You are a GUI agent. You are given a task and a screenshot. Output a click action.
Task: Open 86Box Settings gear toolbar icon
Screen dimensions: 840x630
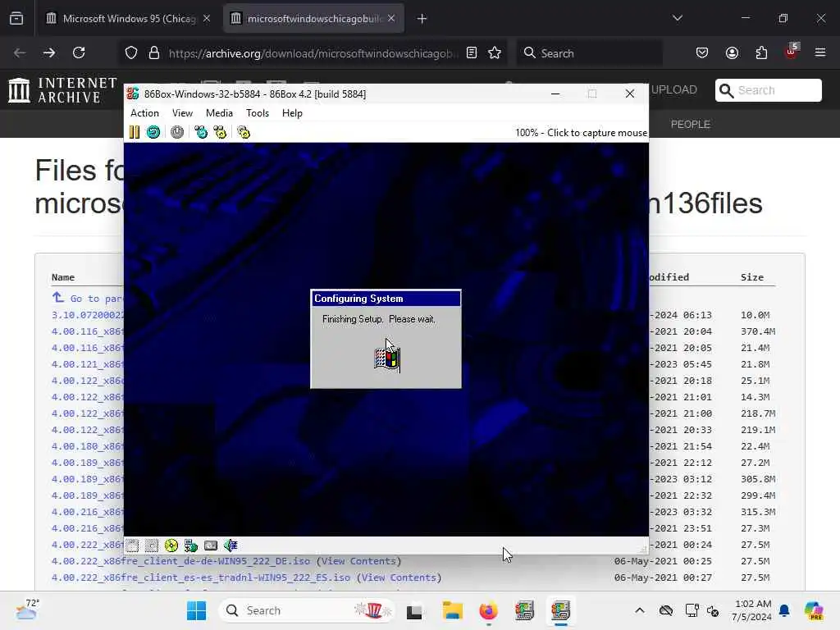(244, 132)
